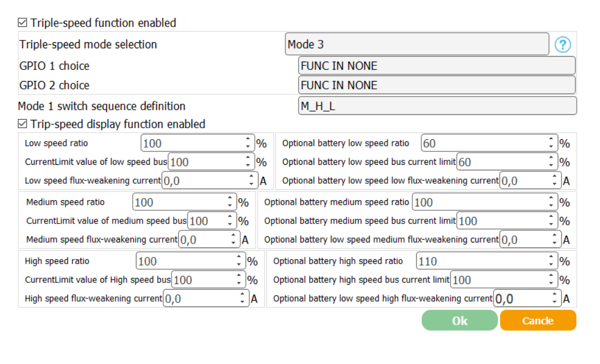Click the blue help question mark icon
Viewport: 600px width, 364px height.
(563, 45)
